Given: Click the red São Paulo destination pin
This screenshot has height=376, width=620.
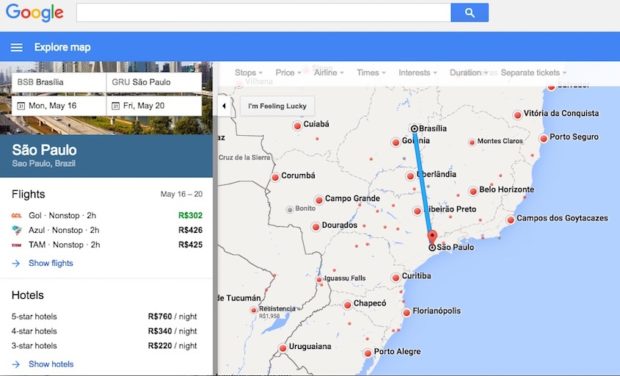Looking at the screenshot, I should tap(432, 236).
